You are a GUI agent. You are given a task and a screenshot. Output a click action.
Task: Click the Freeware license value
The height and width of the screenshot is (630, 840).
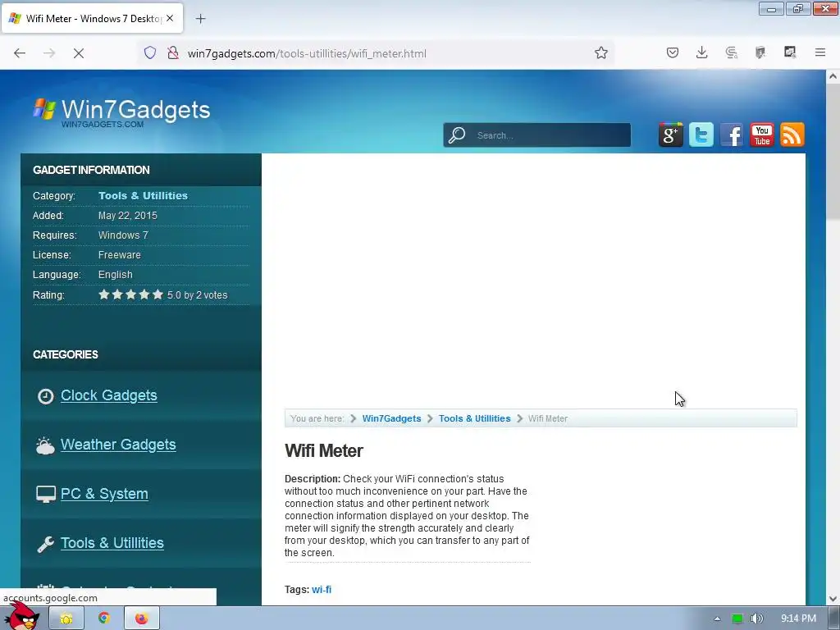point(120,255)
